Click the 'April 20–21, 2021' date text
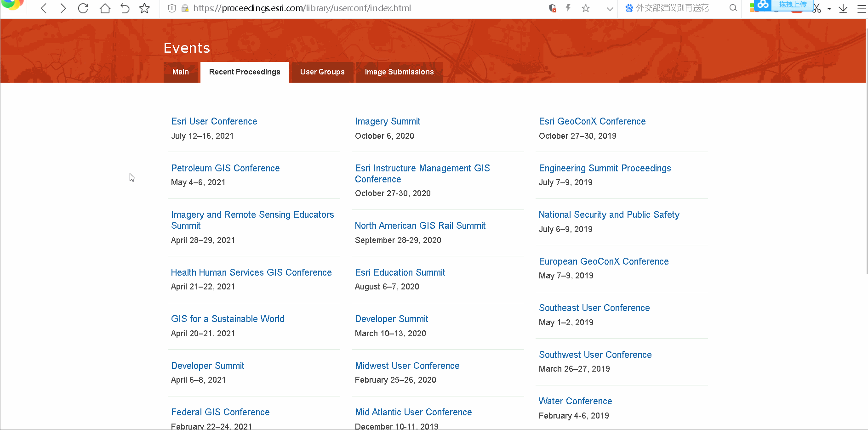This screenshot has height=430, width=868. click(x=203, y=334)
